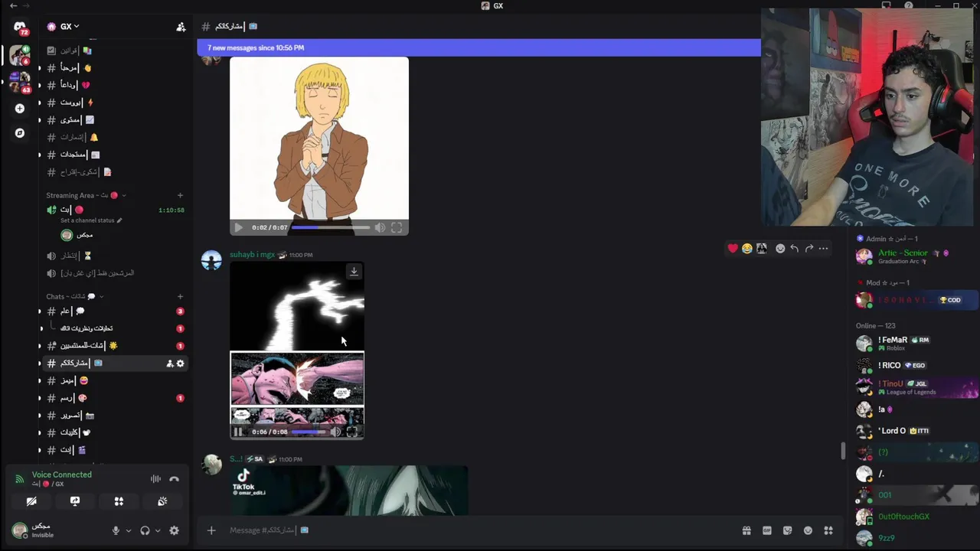Deafen with the headphones icon

[x=145, y=530]
